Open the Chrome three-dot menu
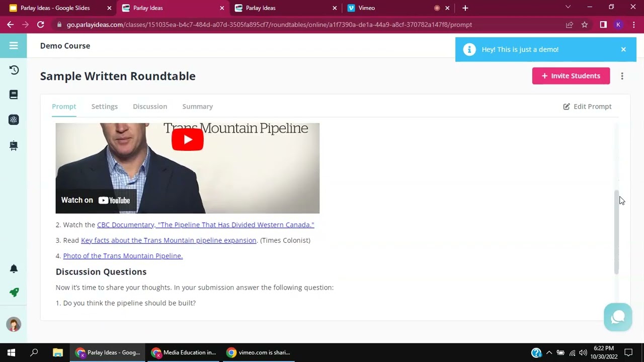 (633, 25)
